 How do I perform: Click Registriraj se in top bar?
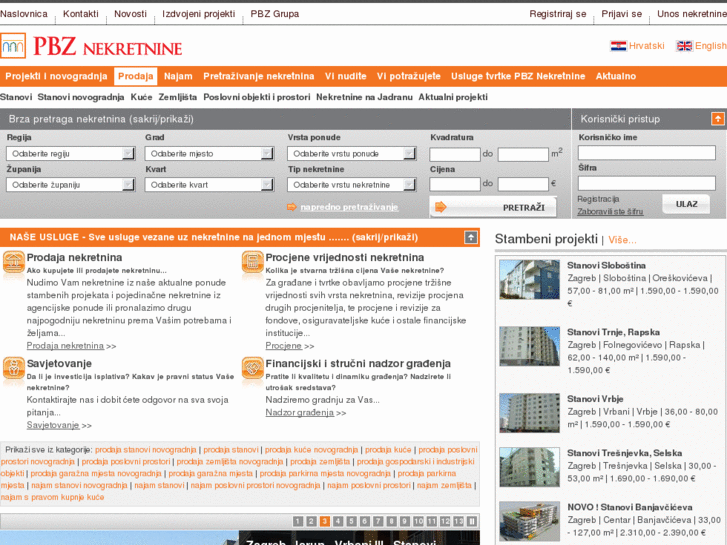tap(558, 14)
